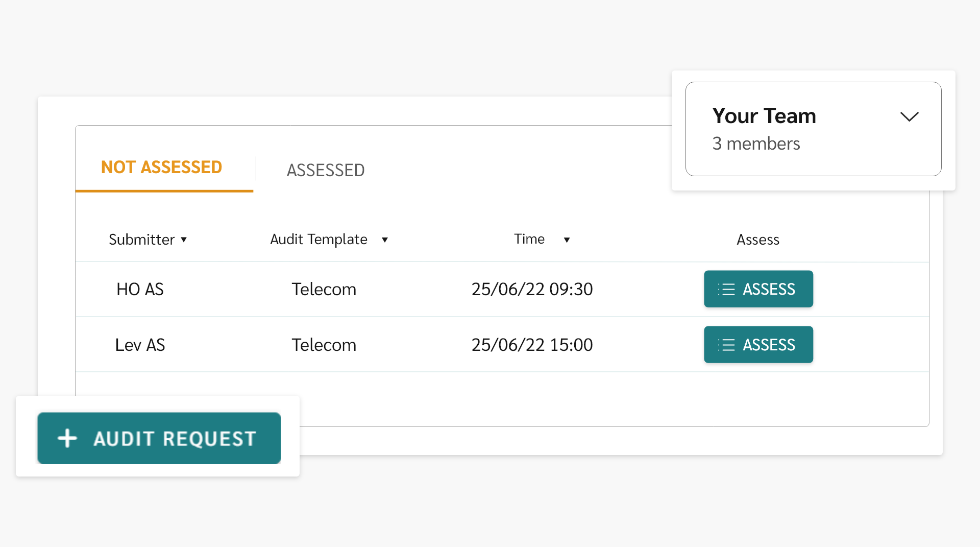Click the sort arrow icon next to Audit Template
Viewport: 980px width, 547px height.
385,240
